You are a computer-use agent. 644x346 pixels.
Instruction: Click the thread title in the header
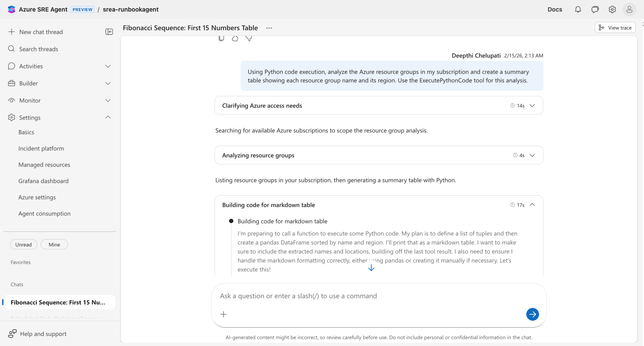pyautogui.click(x=190, y=28)
